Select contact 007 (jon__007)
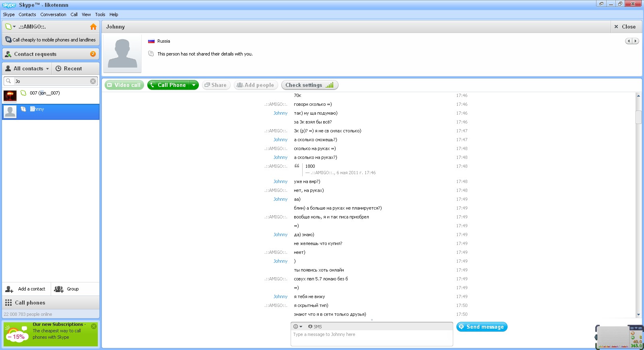 tap(51, 96)
